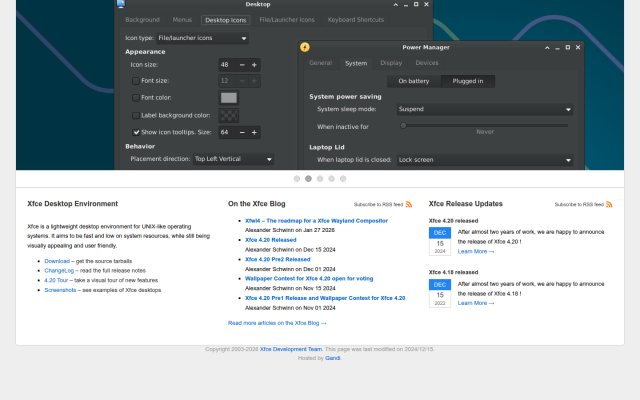Open the Download link
Image resolution: width=640 pixels, height=400 pixels.
[57, 261]
